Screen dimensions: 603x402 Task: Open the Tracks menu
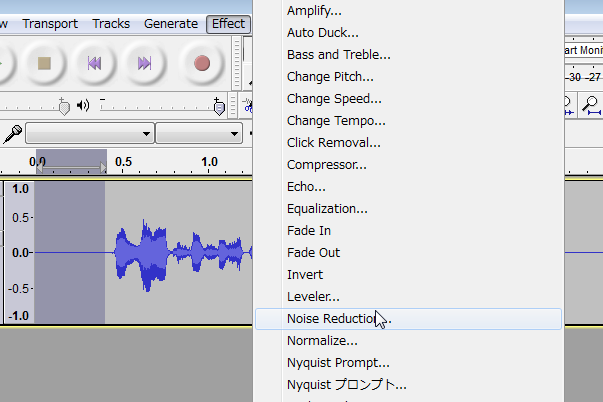point(110,23)
